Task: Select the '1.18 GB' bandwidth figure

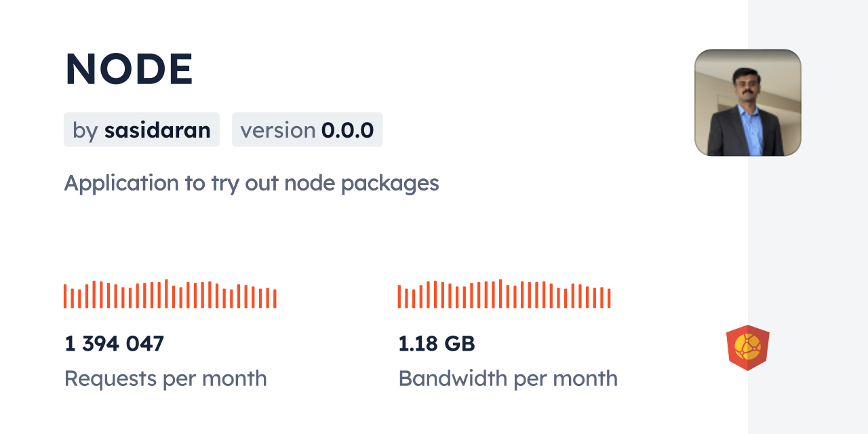Action: click(x=437, y=344)
